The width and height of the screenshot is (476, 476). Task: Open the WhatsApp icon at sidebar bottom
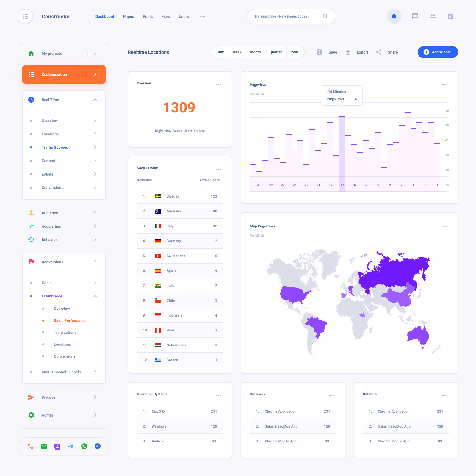tap(84, 446)
